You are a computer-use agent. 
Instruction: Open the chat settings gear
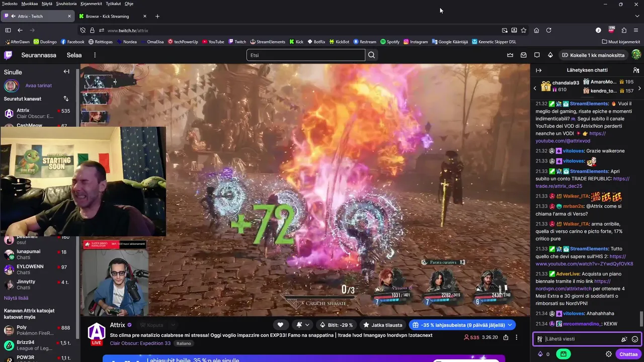(x=608, y=354)
